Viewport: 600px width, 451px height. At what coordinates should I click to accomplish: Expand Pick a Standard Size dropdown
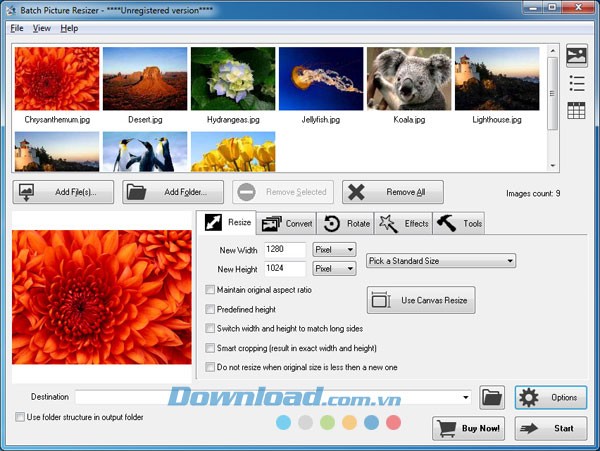441,261
